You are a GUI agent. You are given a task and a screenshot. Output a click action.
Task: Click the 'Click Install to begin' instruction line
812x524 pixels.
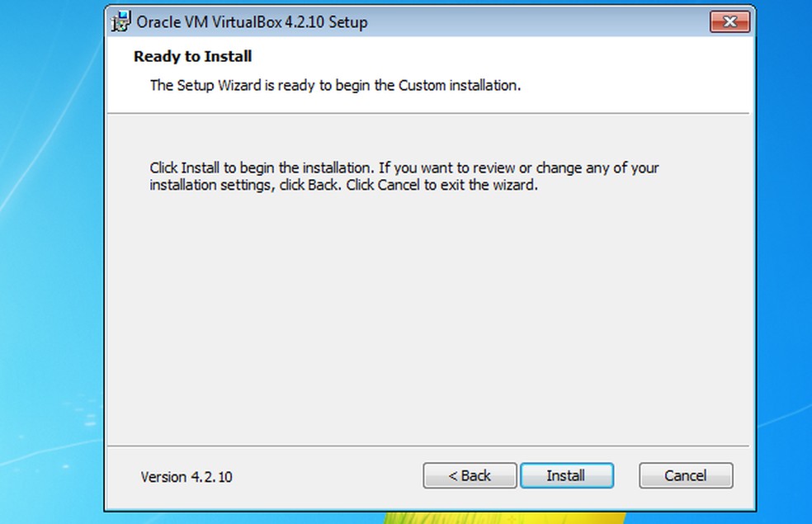tap(404, 168)
